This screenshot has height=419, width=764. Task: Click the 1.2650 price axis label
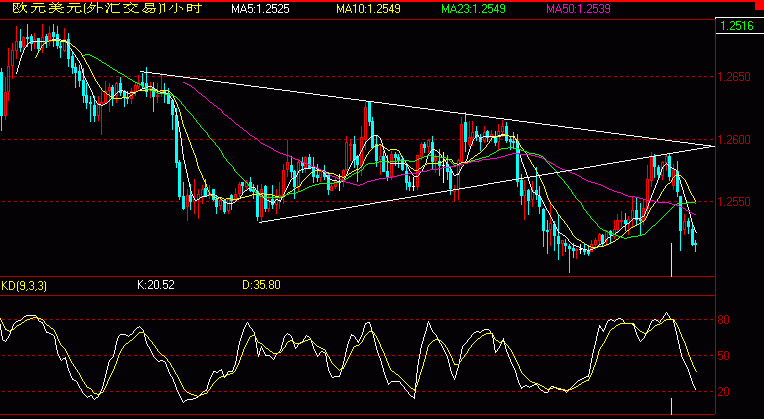coord(733,77)
